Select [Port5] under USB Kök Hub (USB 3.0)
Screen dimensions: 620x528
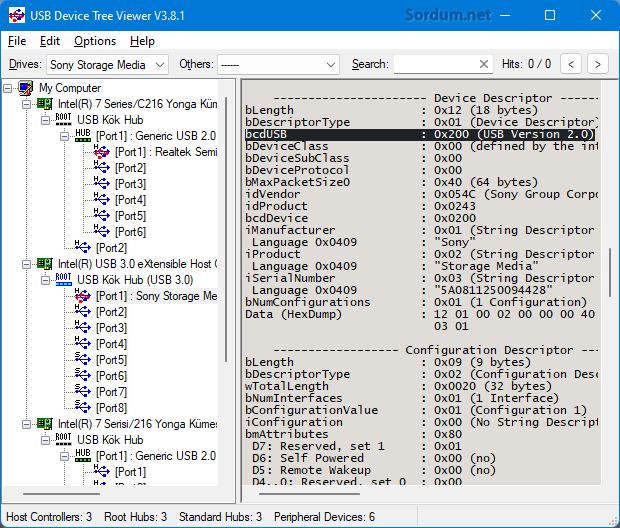click(x=112, y=360)
